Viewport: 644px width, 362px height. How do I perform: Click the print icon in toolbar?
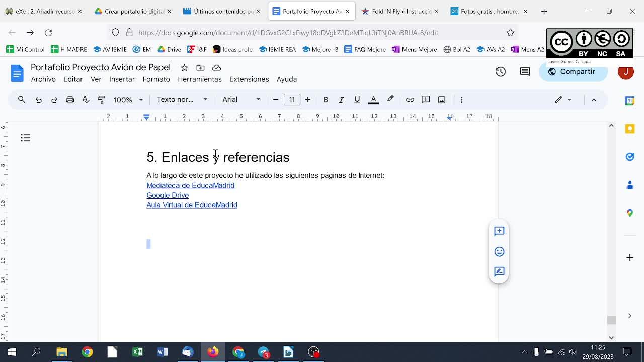(70, 100)
